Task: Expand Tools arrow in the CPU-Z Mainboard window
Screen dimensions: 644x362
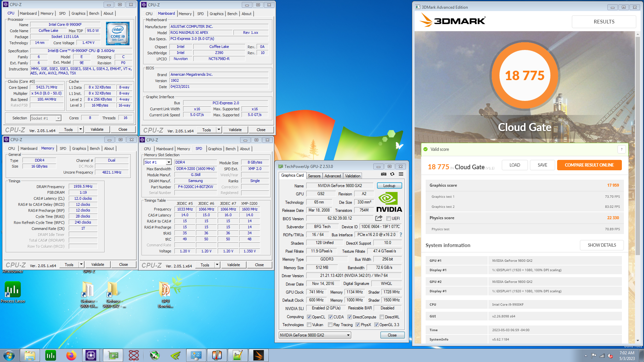Action: pos(219,130)
